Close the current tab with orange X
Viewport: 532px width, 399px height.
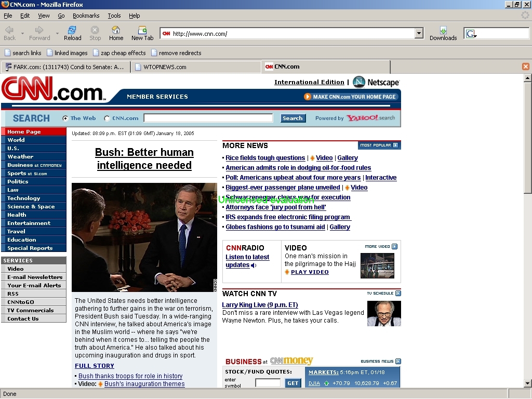click(526, 66)
